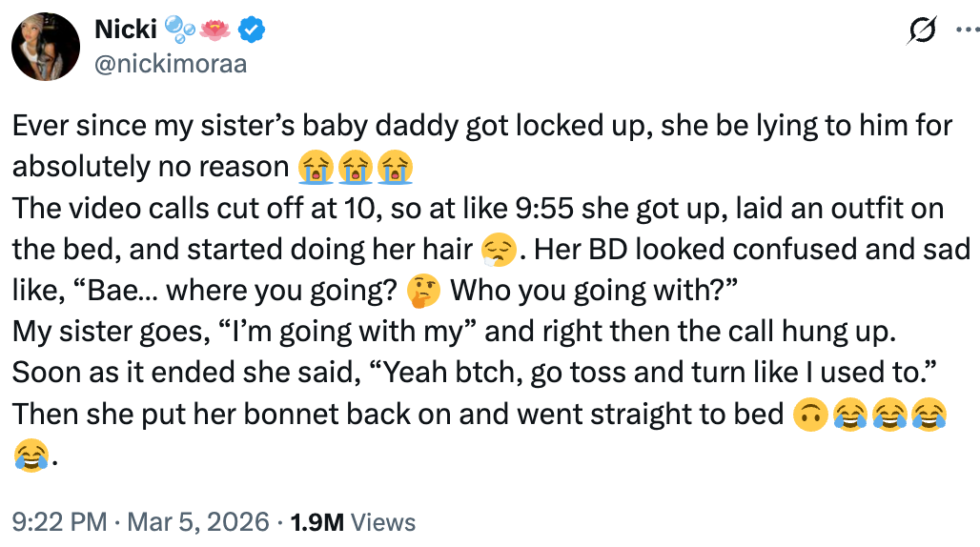
Task: Click the blue verified checkmark badge
Action: 252,31
